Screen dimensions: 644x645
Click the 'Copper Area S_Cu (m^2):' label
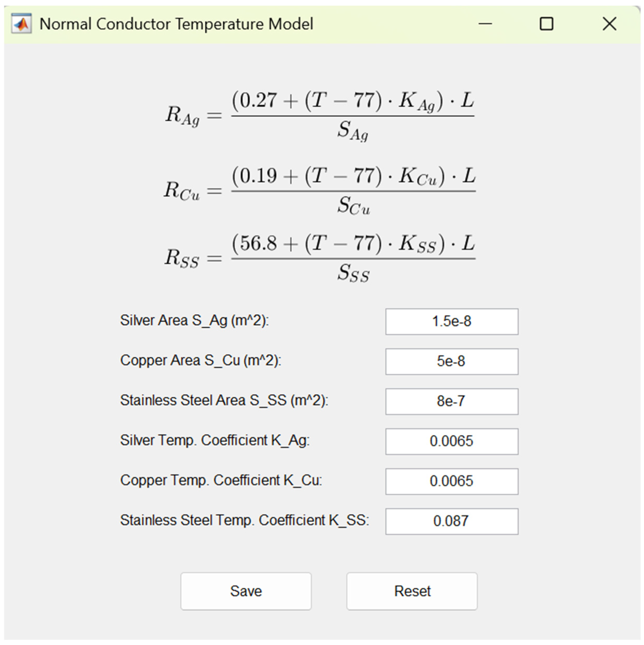[x=201, y=361]
